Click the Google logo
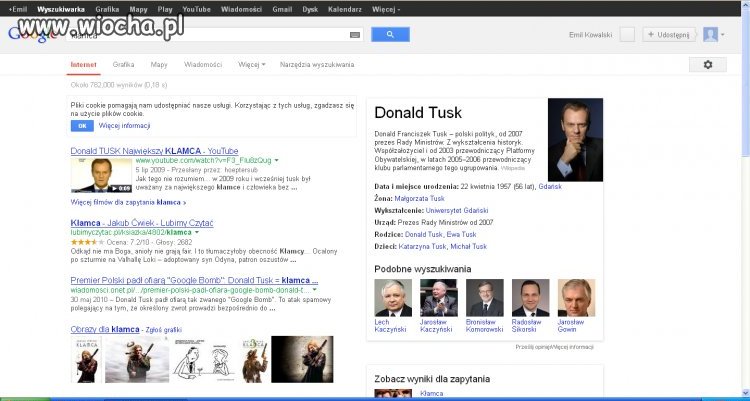This screenshot has height=401, width=750. pos(33,34)
